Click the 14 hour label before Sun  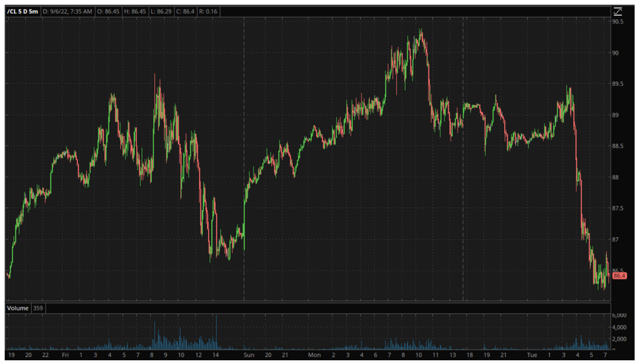(x=215, y=355)
